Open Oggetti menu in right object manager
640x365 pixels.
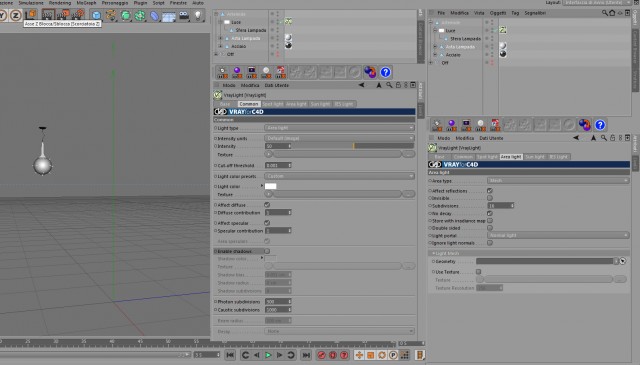[x=498, y=13]
